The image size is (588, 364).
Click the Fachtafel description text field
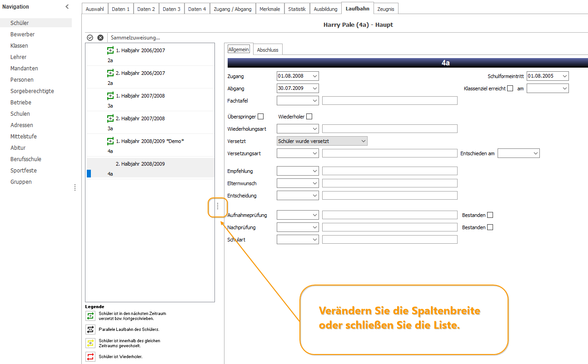click(390, 101)
